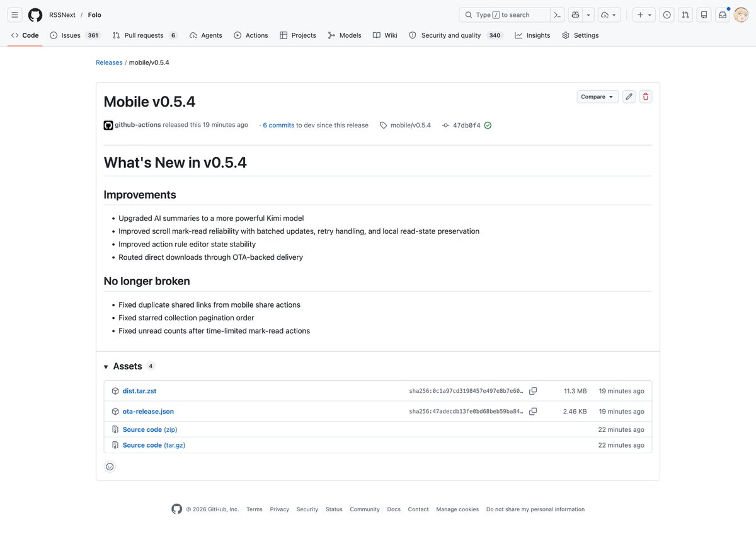Open the Projects tab
The width and height of the screenshot is (756, 534).
[x=298, y=35]
